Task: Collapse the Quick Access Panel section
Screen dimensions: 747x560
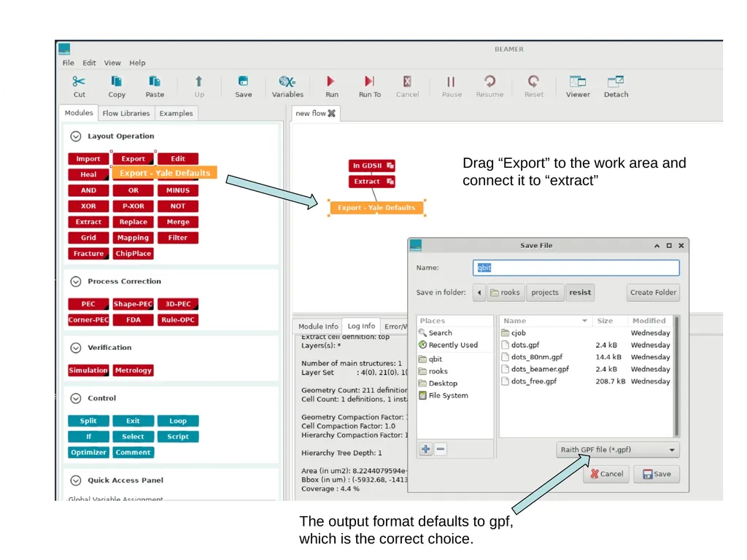Action: (76, 481)
